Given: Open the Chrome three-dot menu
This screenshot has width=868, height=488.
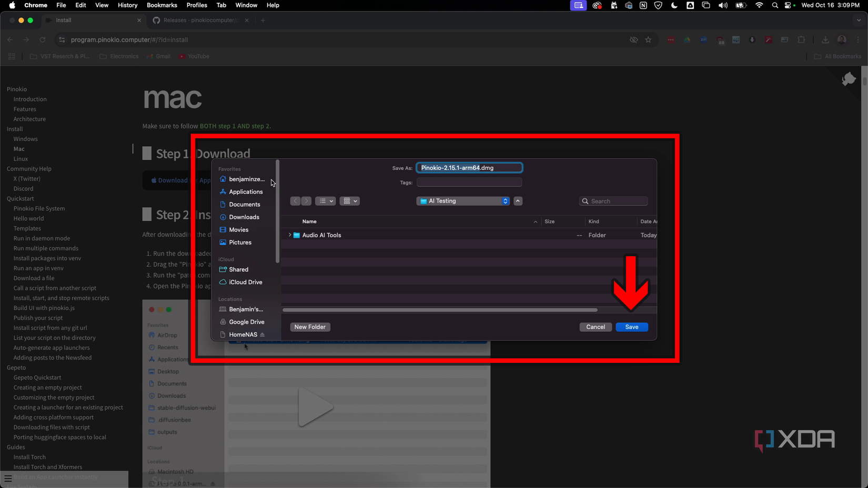Looking at the screenshot, I should (858, 40).
